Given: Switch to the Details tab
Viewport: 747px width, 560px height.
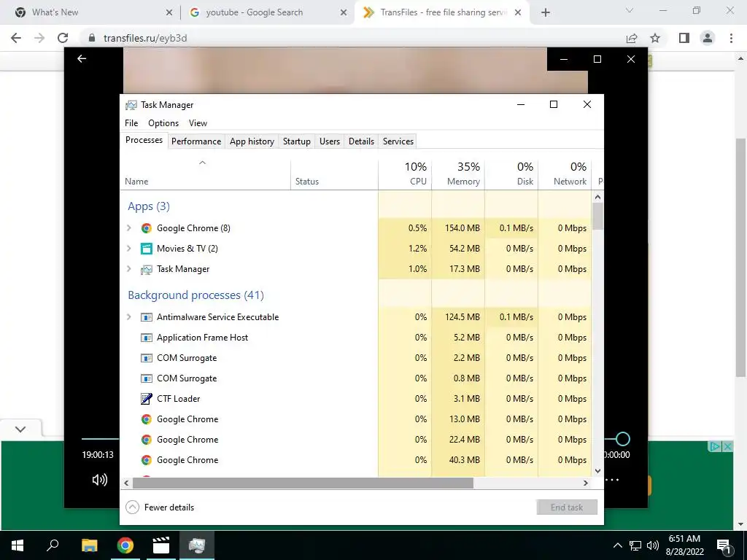Looking at the screenshot, I should click(361, 141).
